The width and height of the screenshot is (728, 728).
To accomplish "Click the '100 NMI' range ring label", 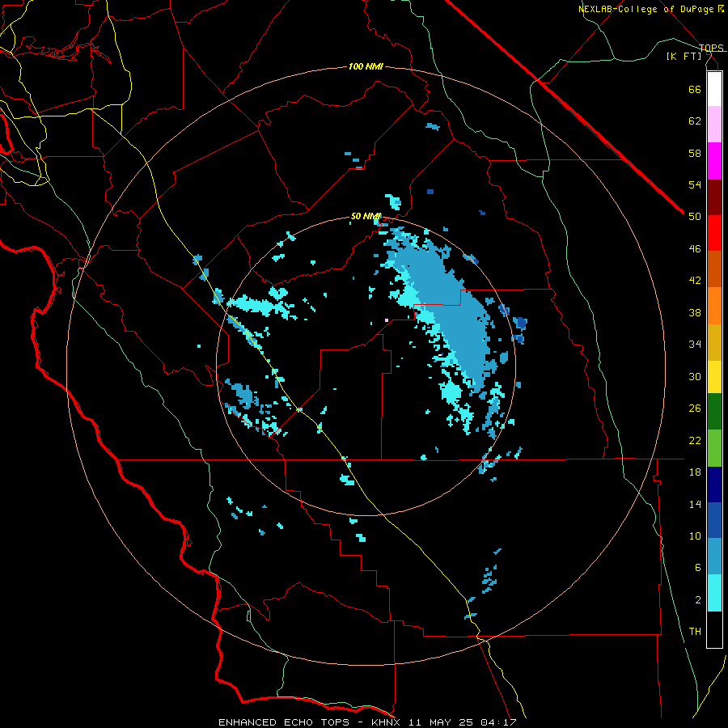I will click(x=366, y=67).
